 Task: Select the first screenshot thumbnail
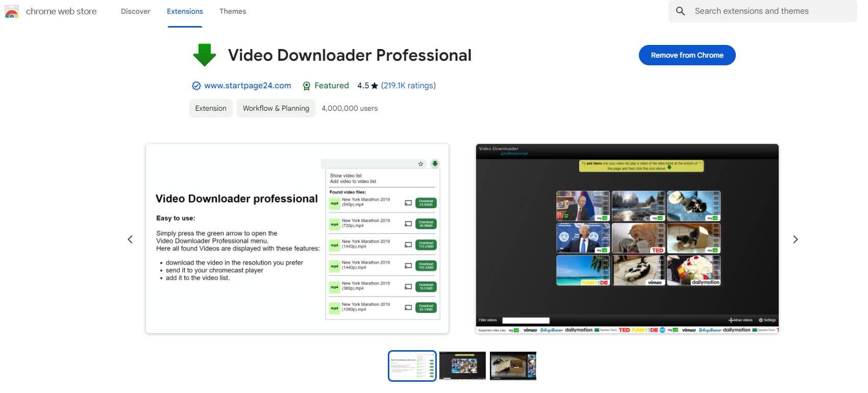(x=412, y=365)
